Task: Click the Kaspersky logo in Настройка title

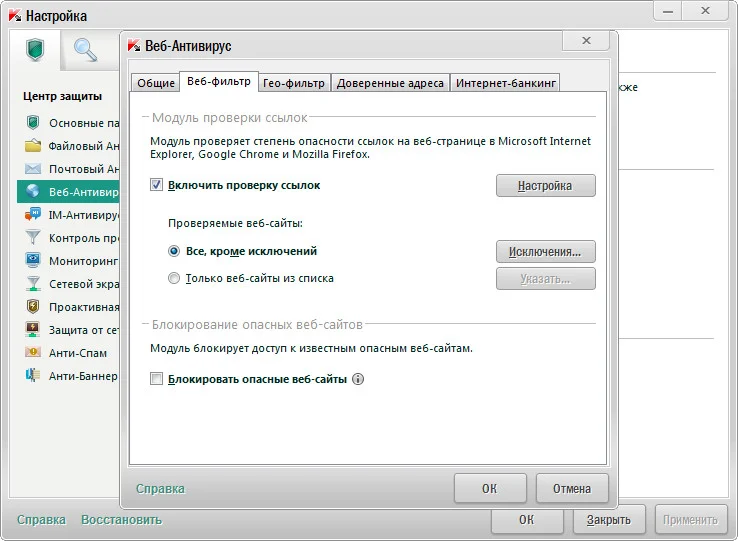Action: (x=15, y=16)
